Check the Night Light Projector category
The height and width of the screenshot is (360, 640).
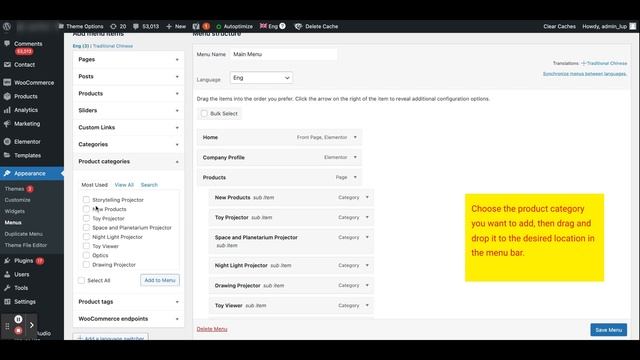(86, 237)
